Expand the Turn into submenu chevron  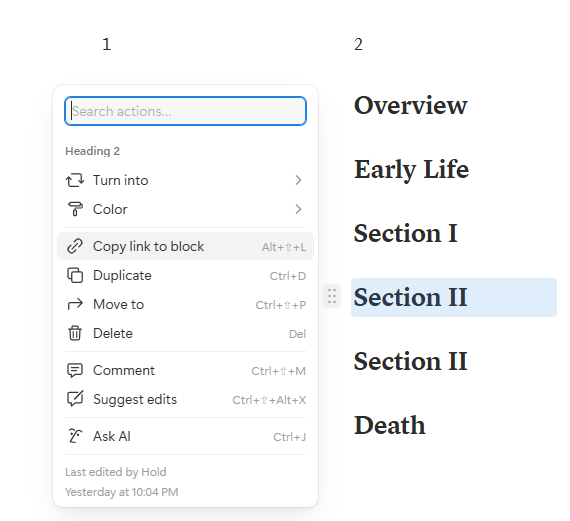pyautogui.click(x=298, y=180)
